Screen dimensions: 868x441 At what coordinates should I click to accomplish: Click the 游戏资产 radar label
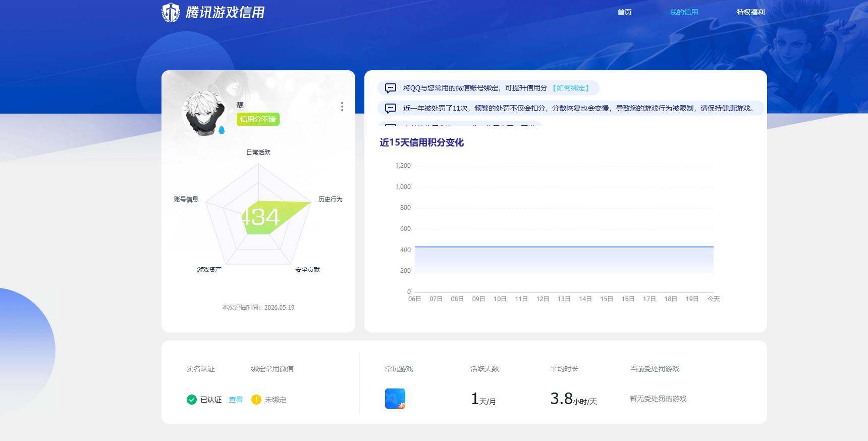pos(209,269)
